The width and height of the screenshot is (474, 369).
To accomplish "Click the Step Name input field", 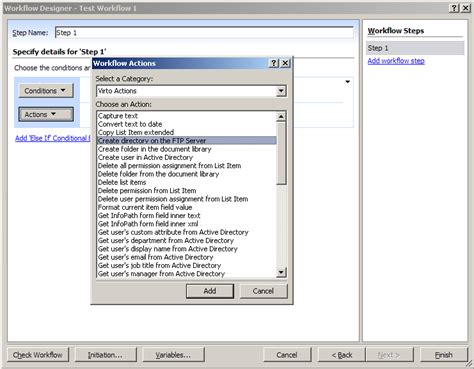I will click(x=204, y=33).
